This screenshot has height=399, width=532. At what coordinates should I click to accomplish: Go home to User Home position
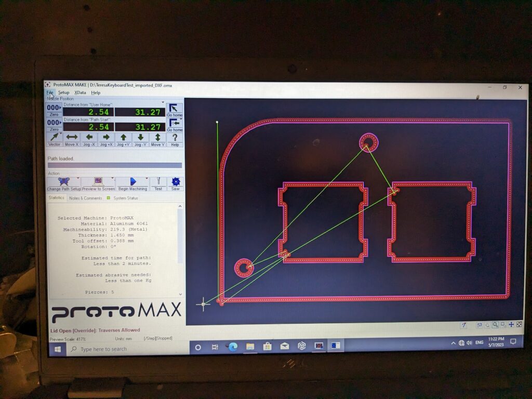175,110
